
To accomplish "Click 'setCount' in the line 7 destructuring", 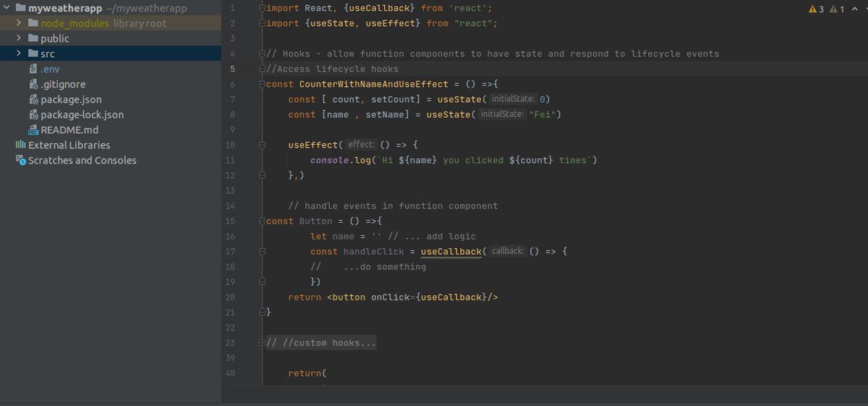I will coord(393,99).
